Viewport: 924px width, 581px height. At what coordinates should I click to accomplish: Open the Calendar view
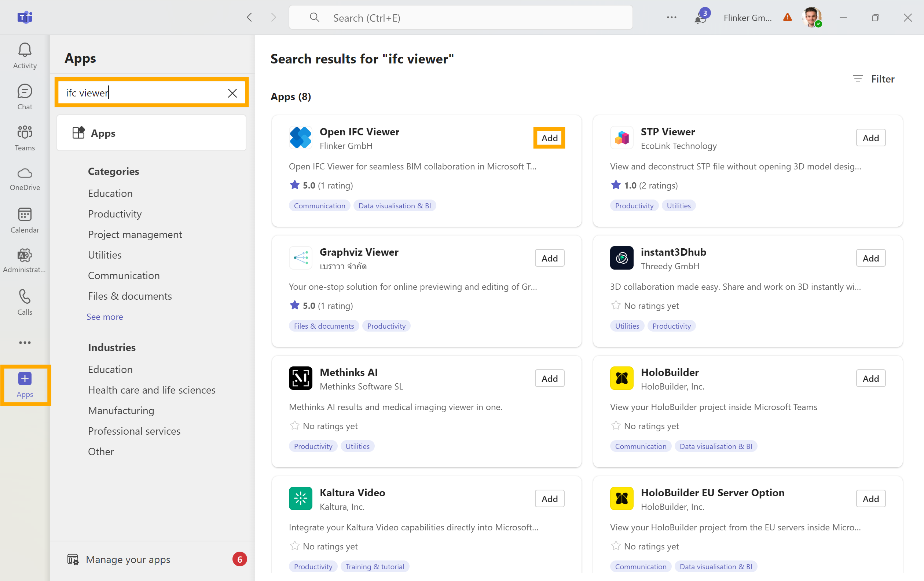(25, 220)
